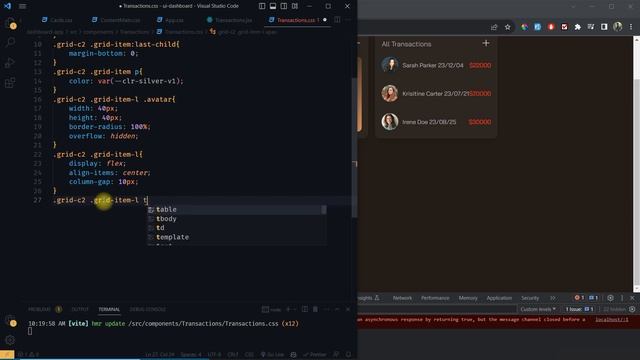Screen dimensions: 640x360
Task: Open Run and Debug view
Action: [10, 62]
